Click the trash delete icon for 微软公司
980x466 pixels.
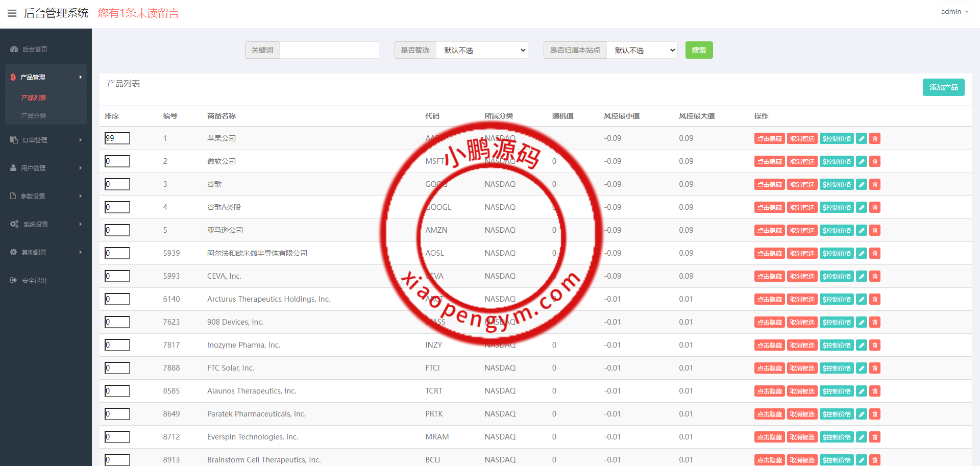(x=875, y=161)
